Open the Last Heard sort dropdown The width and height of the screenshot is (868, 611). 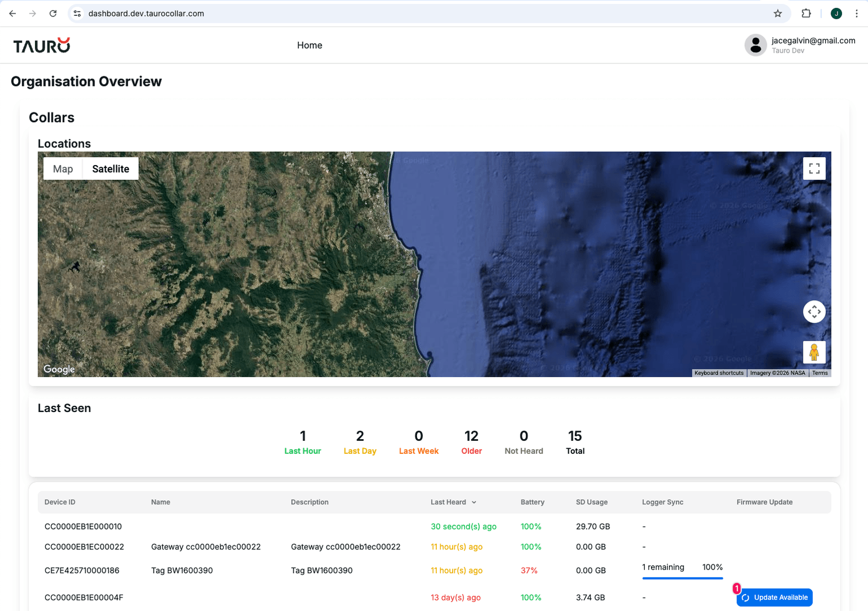pos(474,502)
